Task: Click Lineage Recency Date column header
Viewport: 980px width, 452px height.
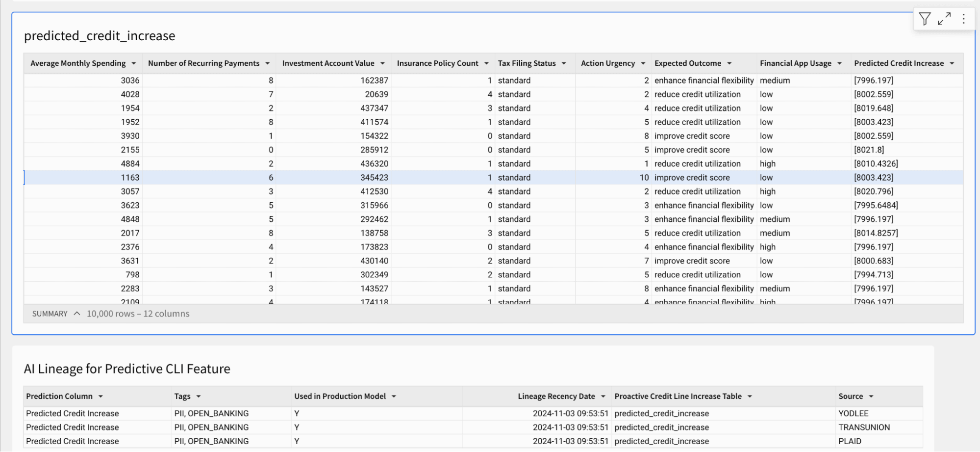Action: (x=556, y=397)
